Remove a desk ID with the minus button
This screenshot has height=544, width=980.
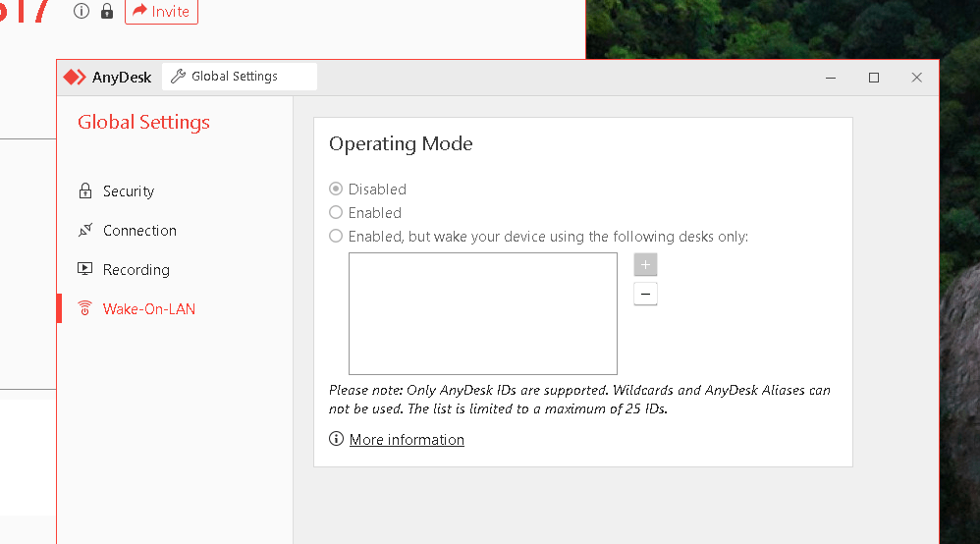coord(645,294)
